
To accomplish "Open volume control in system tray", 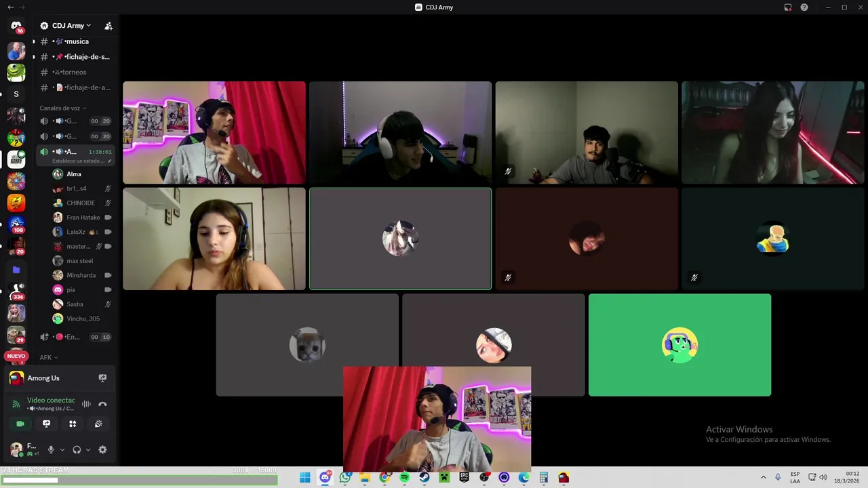I will point(823,478).
